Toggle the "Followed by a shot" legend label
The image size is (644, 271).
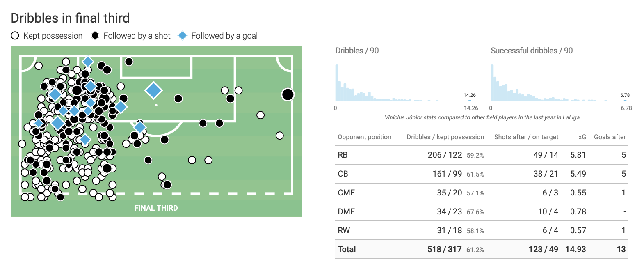137,36
